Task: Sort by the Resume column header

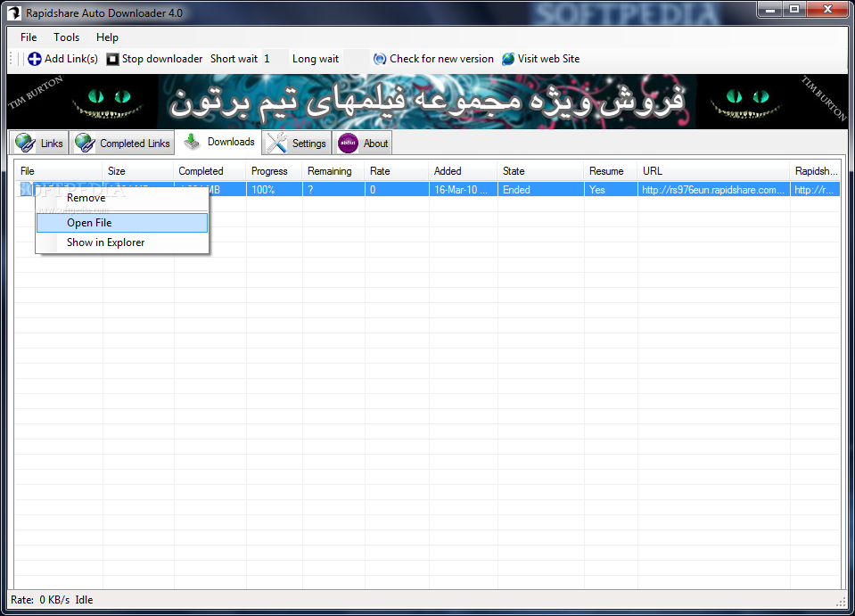Action: [x=611, y=171]
